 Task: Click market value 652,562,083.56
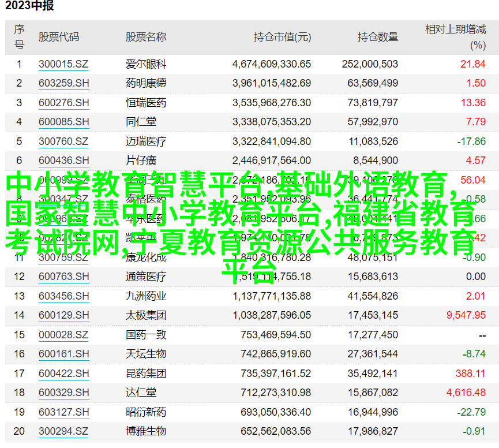point(276,431)
